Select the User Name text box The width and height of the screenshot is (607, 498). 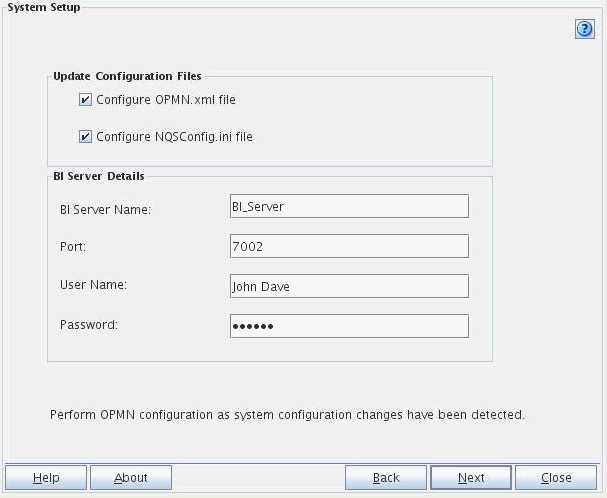tap(349, 286)
